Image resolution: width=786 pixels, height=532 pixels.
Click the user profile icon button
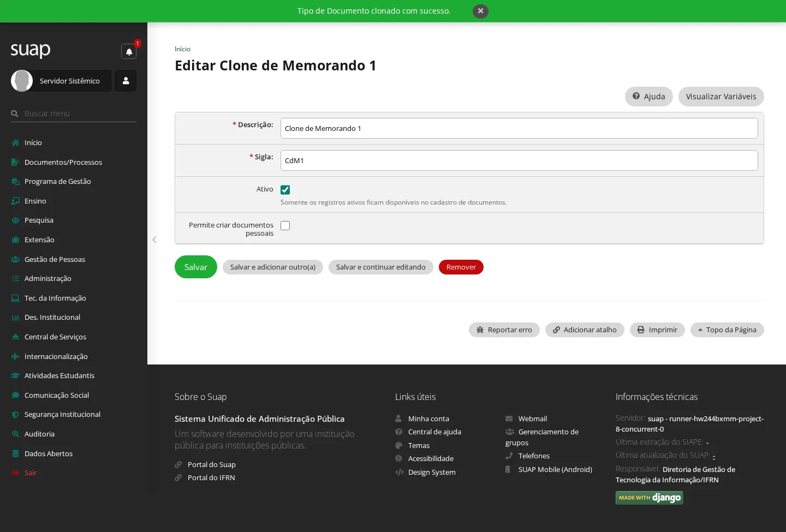(126, 81)
